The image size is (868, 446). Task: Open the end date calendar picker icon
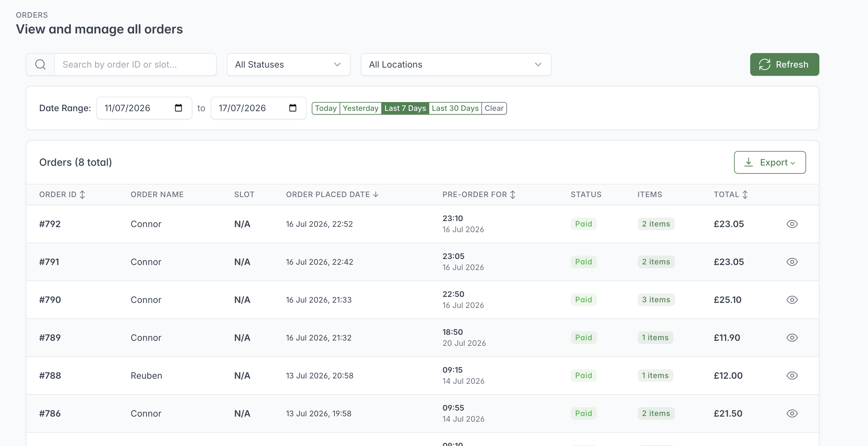click(292, 108)
